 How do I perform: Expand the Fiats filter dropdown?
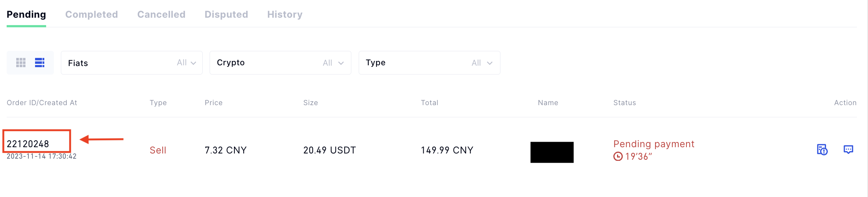pos(132,63)
